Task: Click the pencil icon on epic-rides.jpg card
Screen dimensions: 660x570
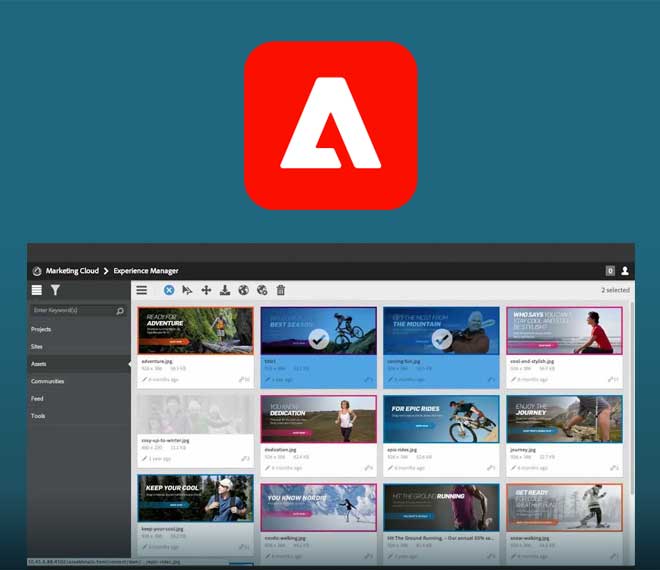Action: coord(390,468)
